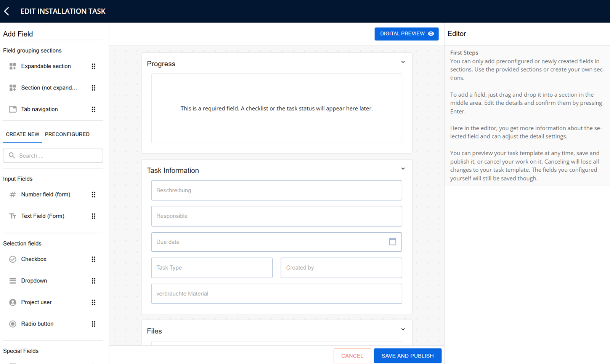610x364 pixels.
Task: Click the Tab navigation icon
Action: (13, 109)
